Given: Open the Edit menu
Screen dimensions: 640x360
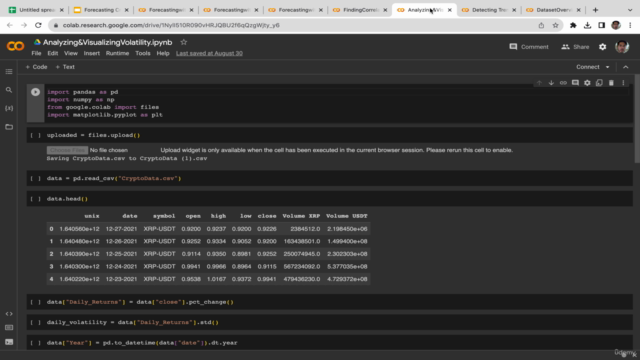Looking at the screenshot, I should point(53,53).
